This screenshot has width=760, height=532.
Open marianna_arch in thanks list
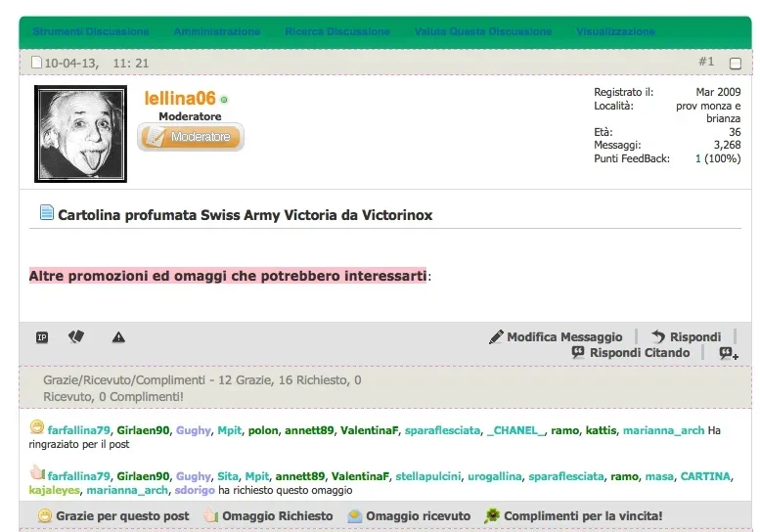coord(663,430)
